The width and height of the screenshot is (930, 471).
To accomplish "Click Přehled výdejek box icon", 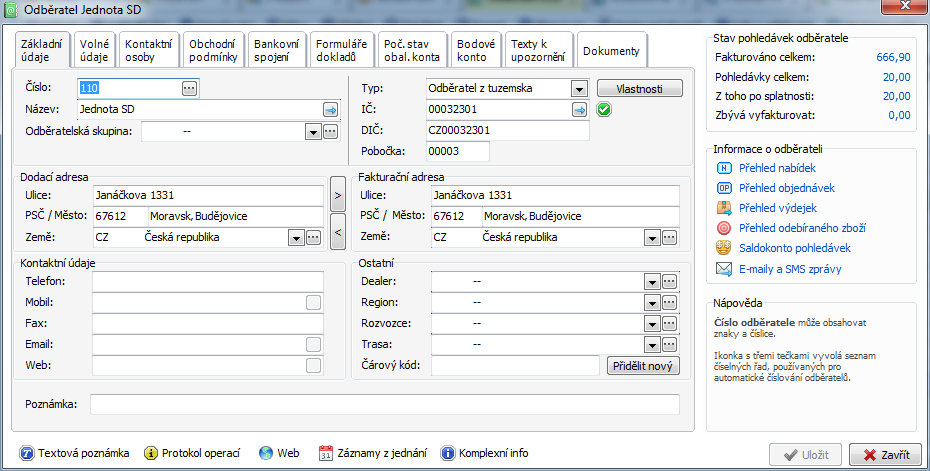I will click(x=724, y=208).
